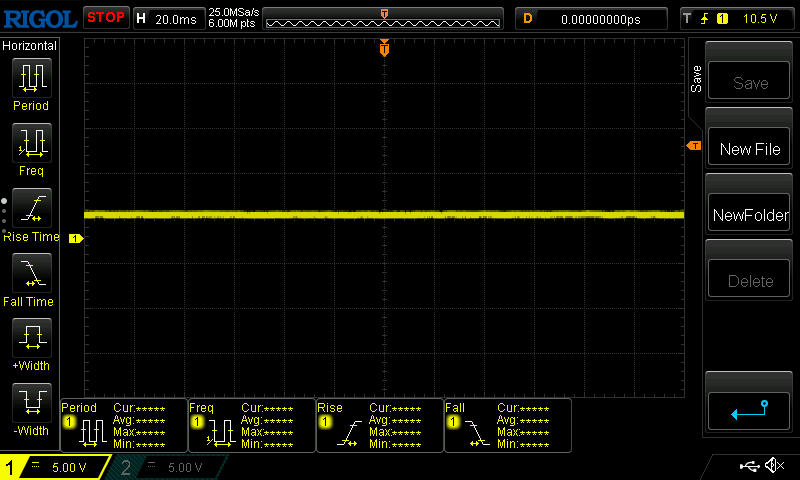
Task: Select the channel 2 tab showing 5.00 V
Action: click(168, 467)
